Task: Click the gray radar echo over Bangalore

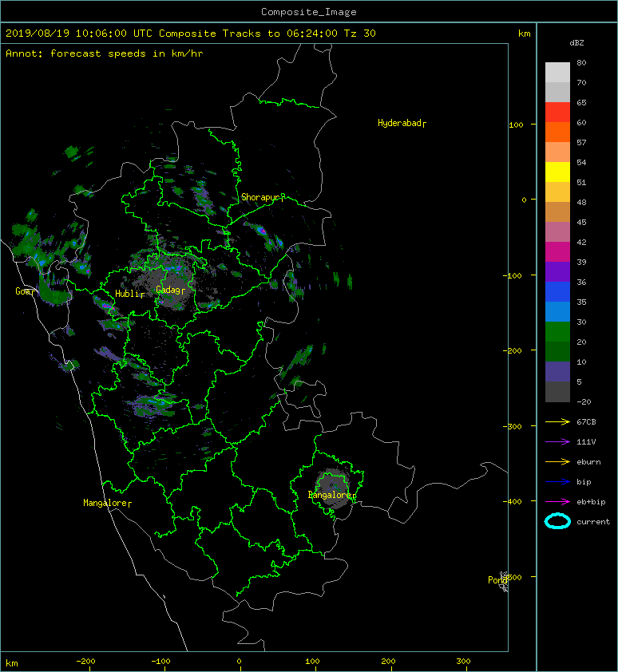Action: click(332, 488)
